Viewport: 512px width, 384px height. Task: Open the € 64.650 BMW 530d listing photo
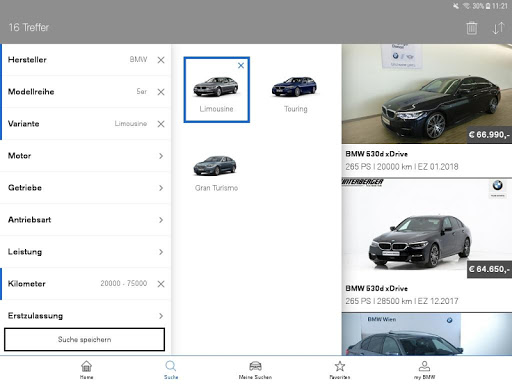tap(427, 228)
